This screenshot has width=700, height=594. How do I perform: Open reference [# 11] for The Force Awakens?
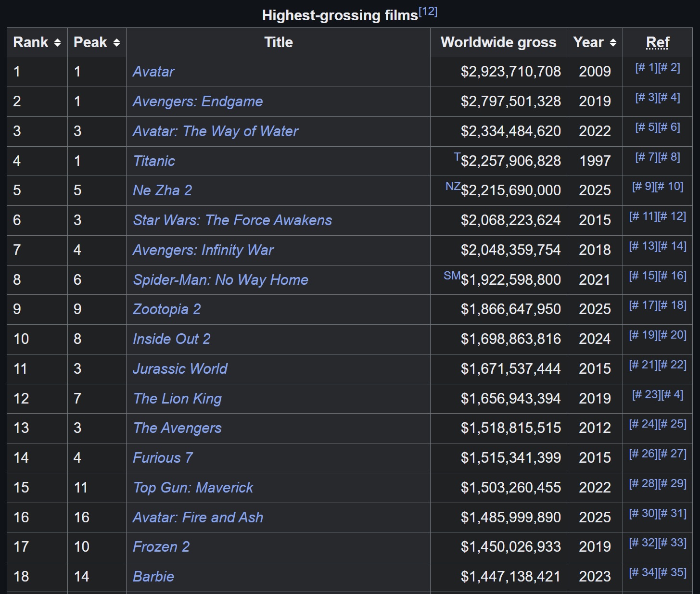click(643, 216)
